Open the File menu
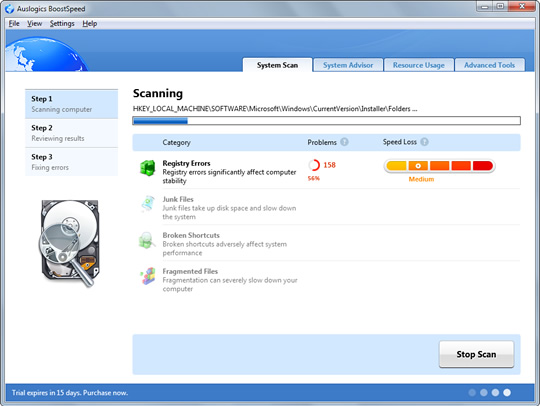The image size is (540, 406). tap(14, 23)
